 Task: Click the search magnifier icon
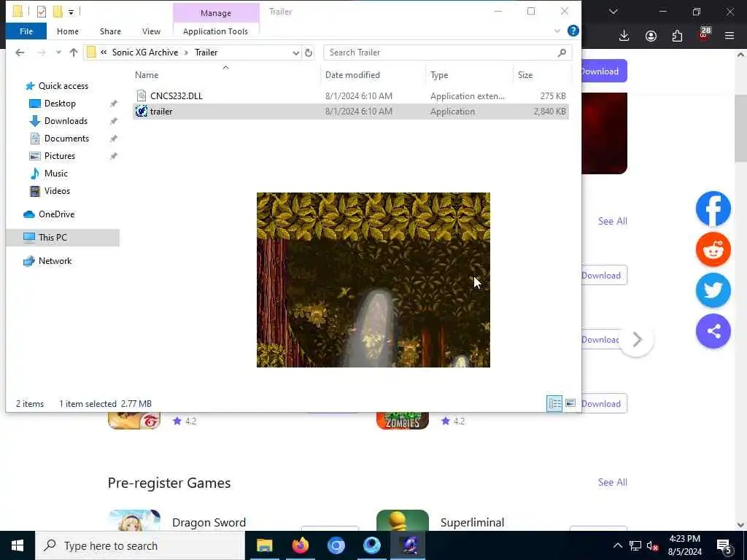coord(562,52)
